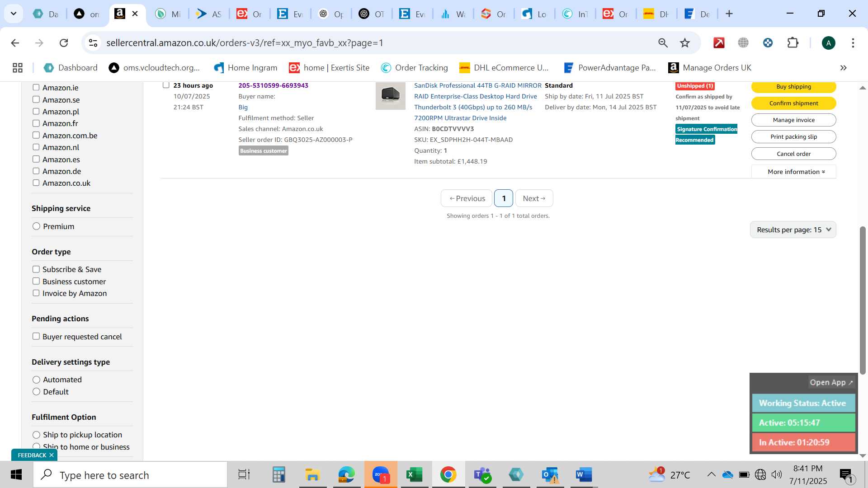Click Manage invoice button
The image size is (868, 488).
pos(793,120)
